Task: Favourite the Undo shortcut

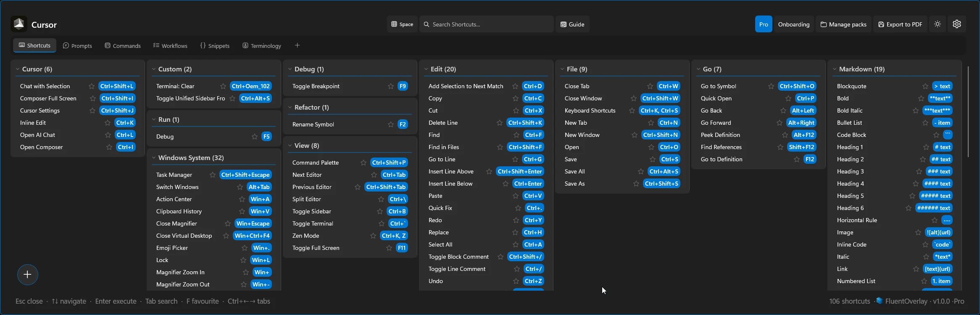Action: [x=516, y=281]
